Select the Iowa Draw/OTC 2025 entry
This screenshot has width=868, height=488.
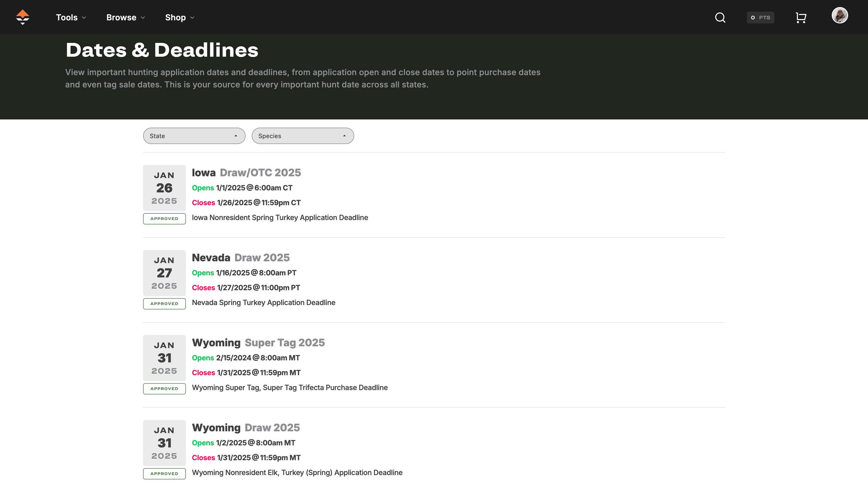(247, 173)
